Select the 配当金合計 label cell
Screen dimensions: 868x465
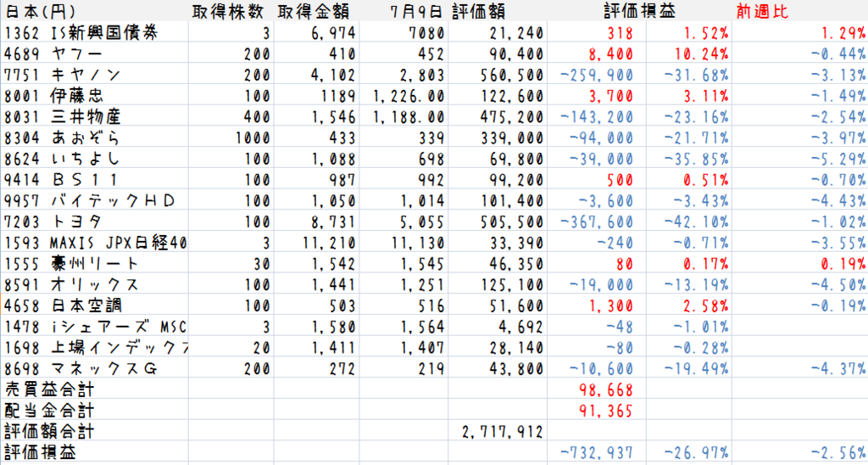(x=48, y=412)
